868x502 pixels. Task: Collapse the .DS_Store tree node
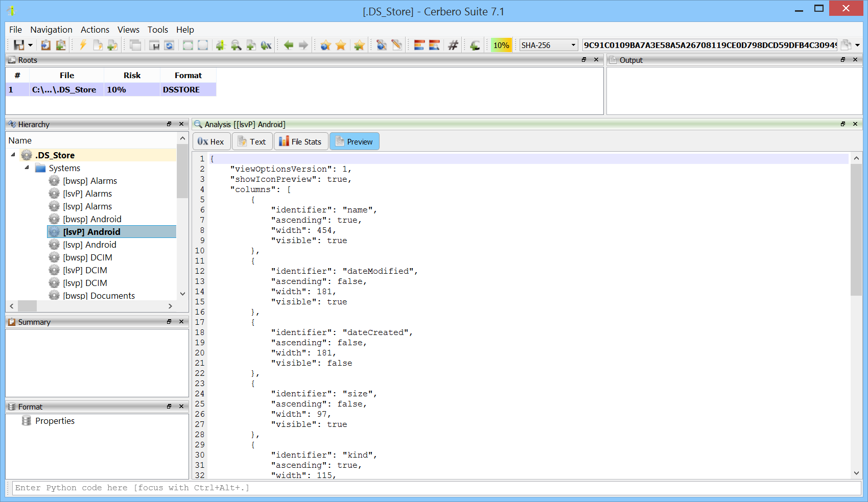click(13, 154)
